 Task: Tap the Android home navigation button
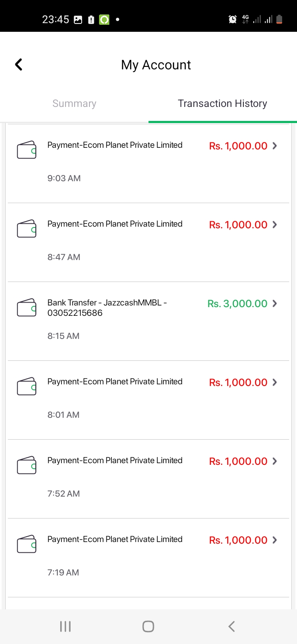coord(148,626)
